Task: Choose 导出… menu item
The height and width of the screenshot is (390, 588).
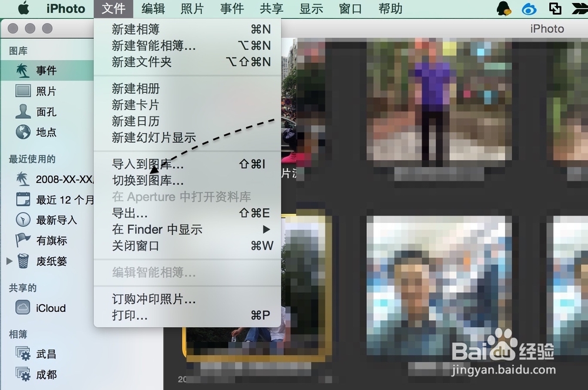Action: (x=187, y=213)
